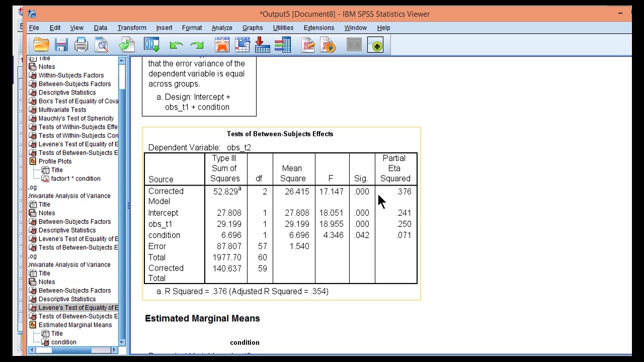Open the Window menu
The image size is (644, 362).
[x=355, y=28]
